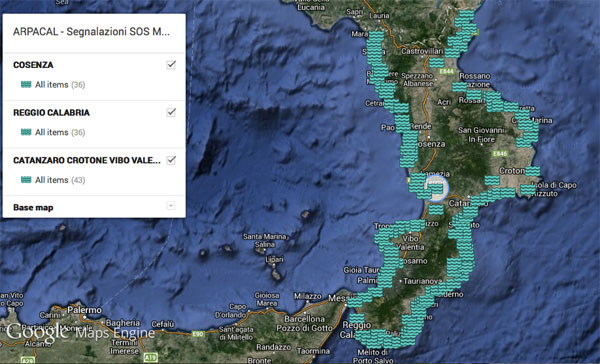Click the wave icon under CATANZARO CROTONE
The width and height of the screenshot is (600, 364).
pos(26,180)
